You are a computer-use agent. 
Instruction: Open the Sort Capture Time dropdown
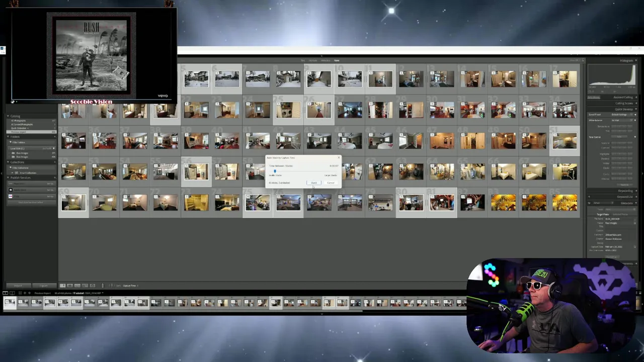coord(131,286)
